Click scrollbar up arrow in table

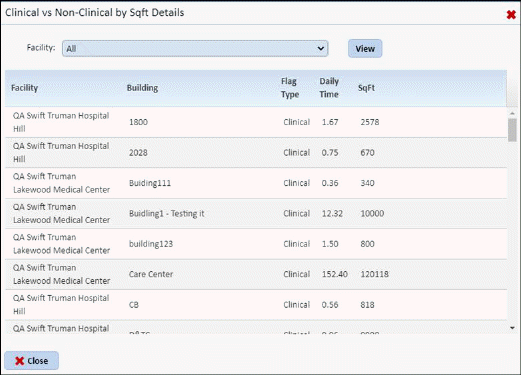point(512,113)
